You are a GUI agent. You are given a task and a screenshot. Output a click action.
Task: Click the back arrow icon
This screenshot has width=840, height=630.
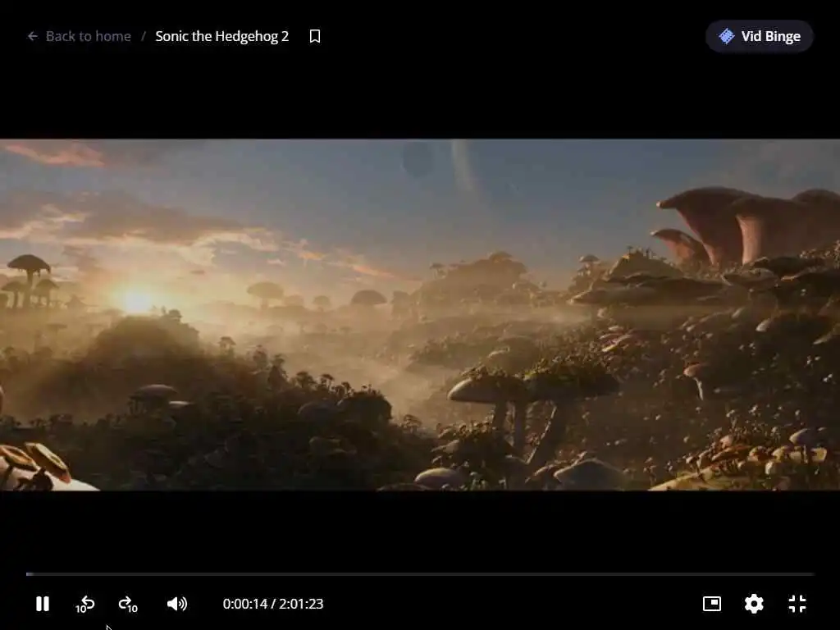[33, 36]
